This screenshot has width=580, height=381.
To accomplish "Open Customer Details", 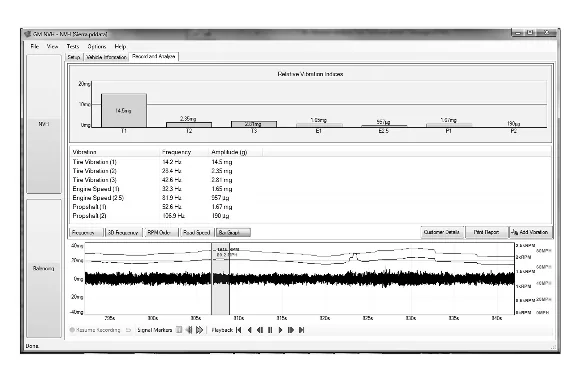I will [x=442, y=232].
